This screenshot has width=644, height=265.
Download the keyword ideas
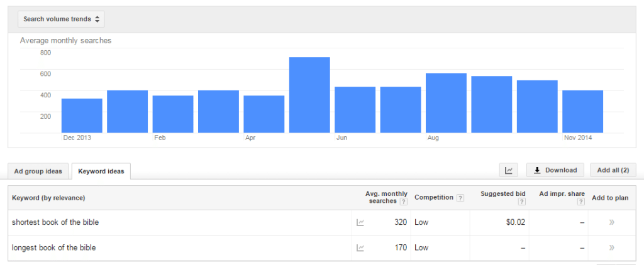click(x=555, y=170)
